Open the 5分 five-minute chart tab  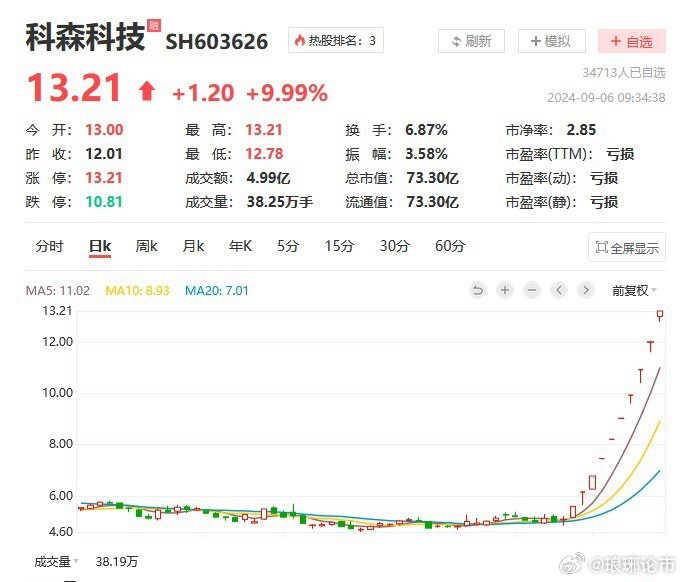pos(288,246)
